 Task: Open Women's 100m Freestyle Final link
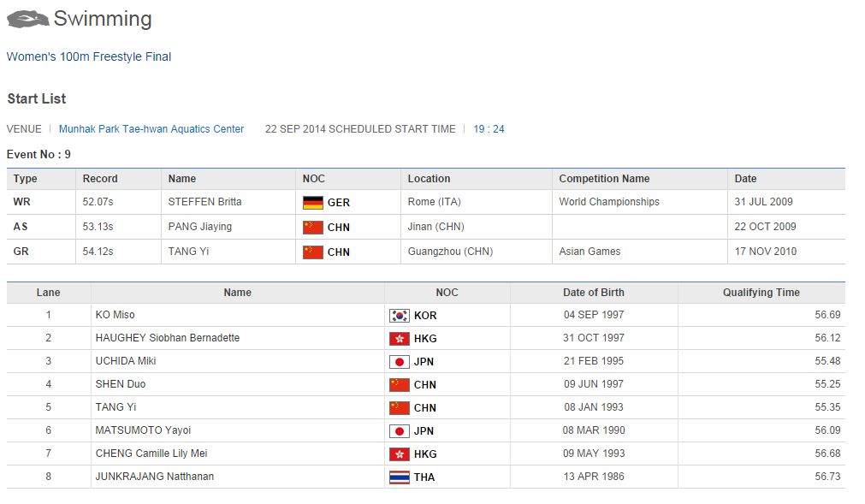point(89,57)
